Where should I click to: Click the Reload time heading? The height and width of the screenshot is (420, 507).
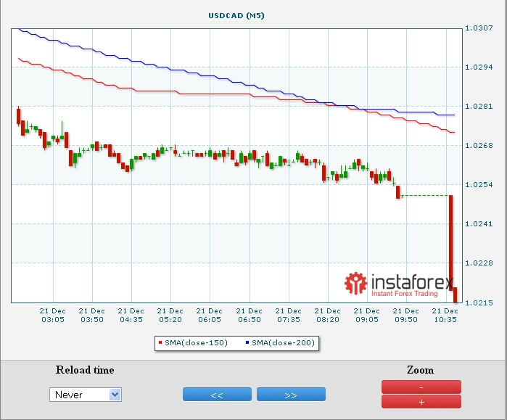[x=85, y=370]
